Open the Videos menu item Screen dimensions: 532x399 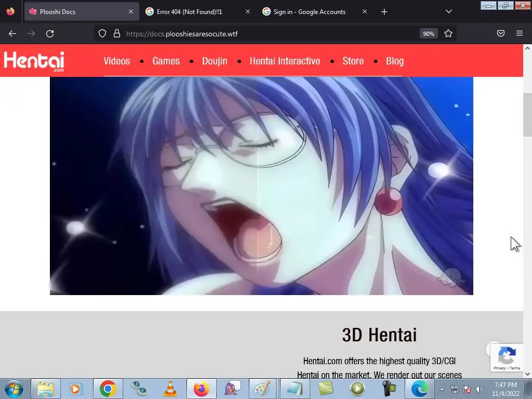(117, 61)
